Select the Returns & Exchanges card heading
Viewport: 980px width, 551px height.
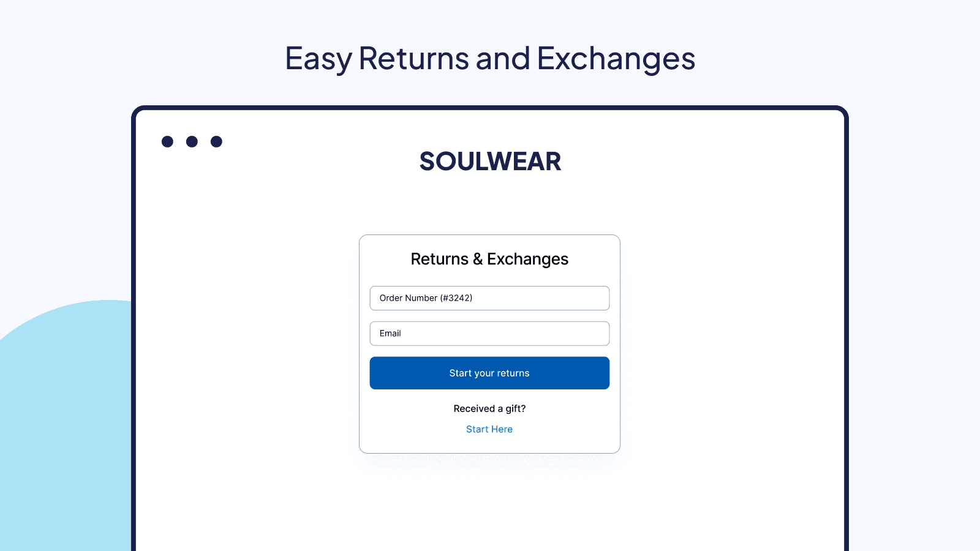489,259
